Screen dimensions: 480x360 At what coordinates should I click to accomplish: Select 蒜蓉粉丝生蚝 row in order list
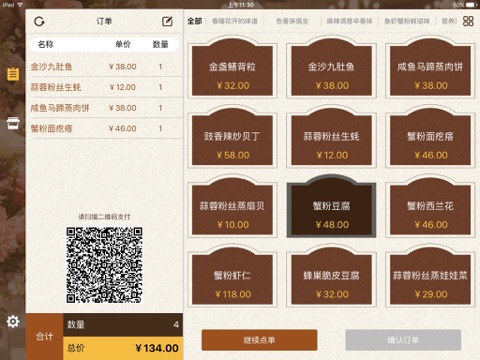coord(104,87)
